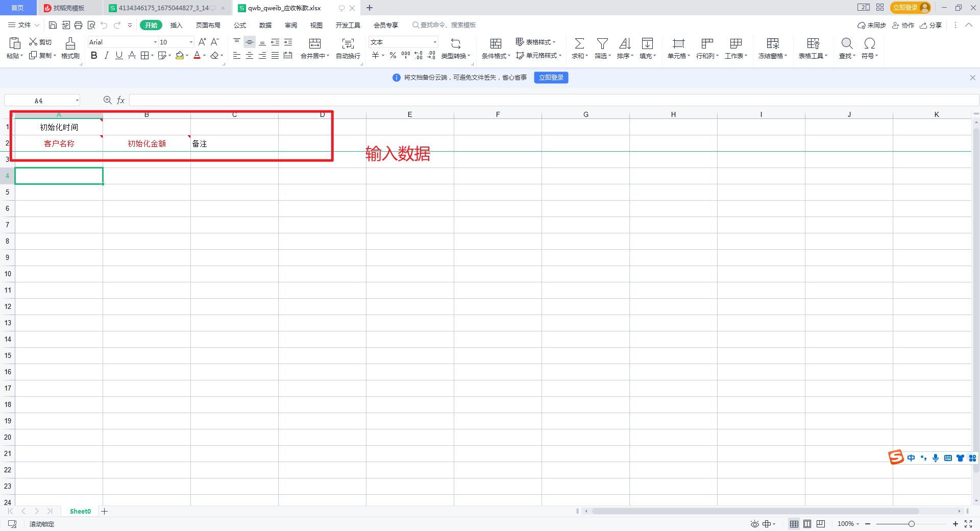Click the Wrap Text (自动换行) icon

(x=348, y=44)
